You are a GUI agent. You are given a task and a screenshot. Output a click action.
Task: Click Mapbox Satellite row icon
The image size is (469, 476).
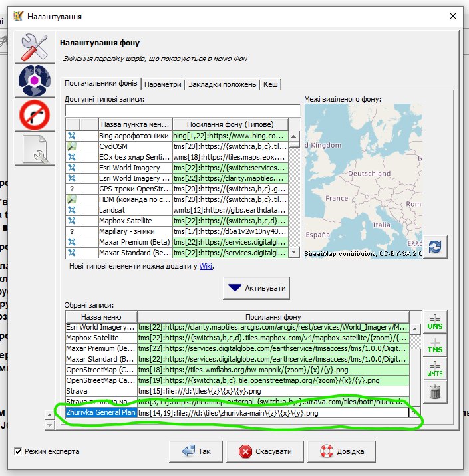point(72,221)
